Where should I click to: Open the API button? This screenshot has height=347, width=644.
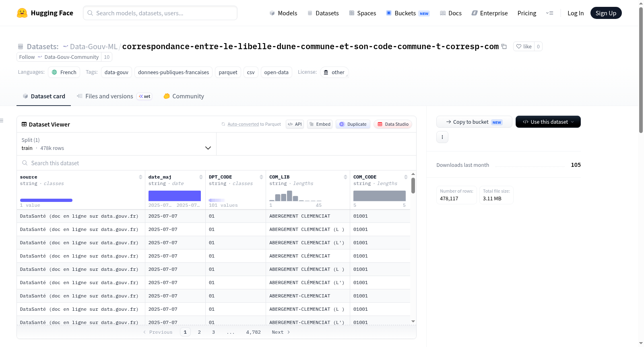coord(295,124)
